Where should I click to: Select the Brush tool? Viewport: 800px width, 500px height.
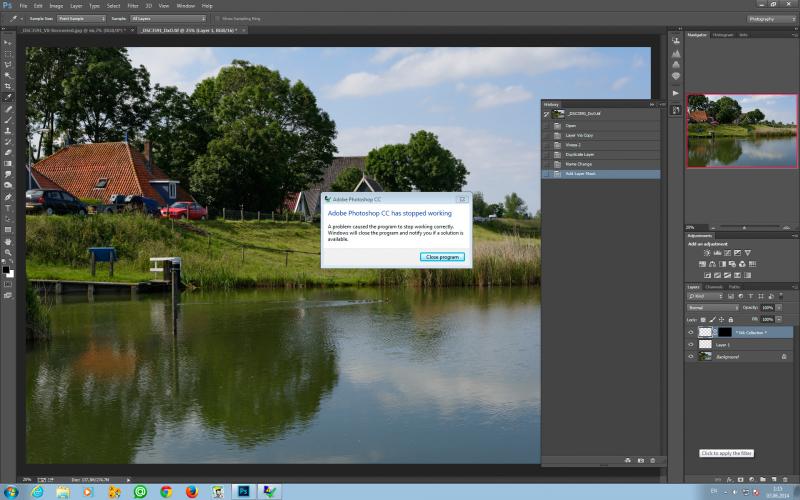tap(8, 119)
